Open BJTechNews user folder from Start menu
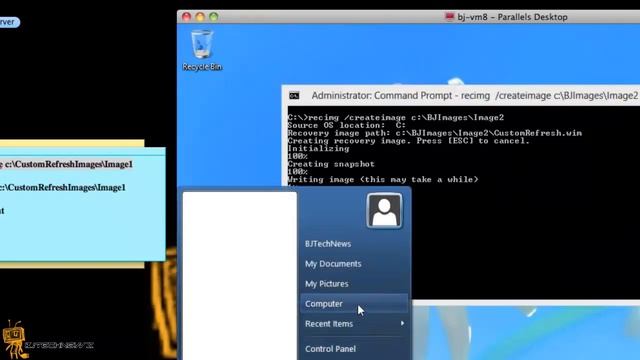The image size is (640, 360). pyautogui.click(x=328, y=244)
